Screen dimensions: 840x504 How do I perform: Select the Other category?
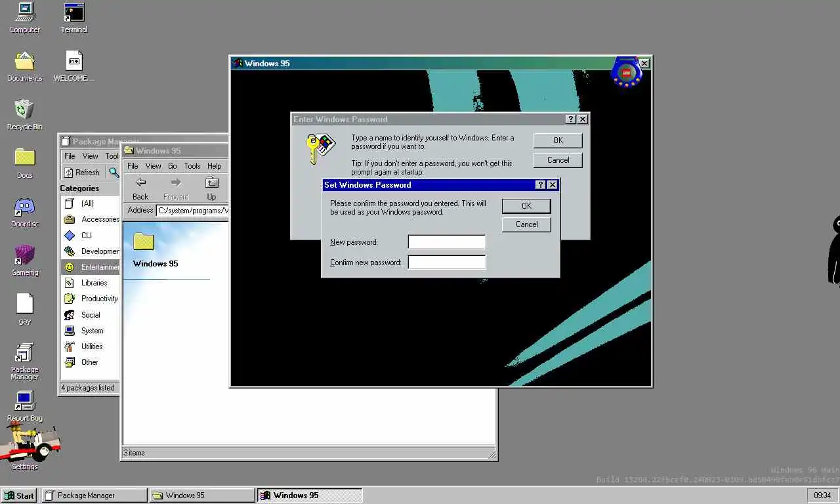click(x=90, y=362)
